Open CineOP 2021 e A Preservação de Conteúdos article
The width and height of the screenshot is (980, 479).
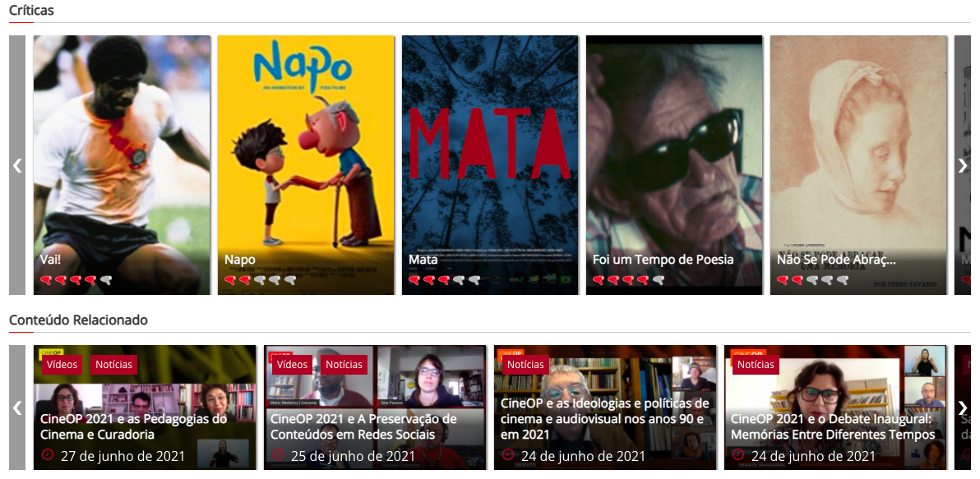pyautogui.click(x=364, y=426)
